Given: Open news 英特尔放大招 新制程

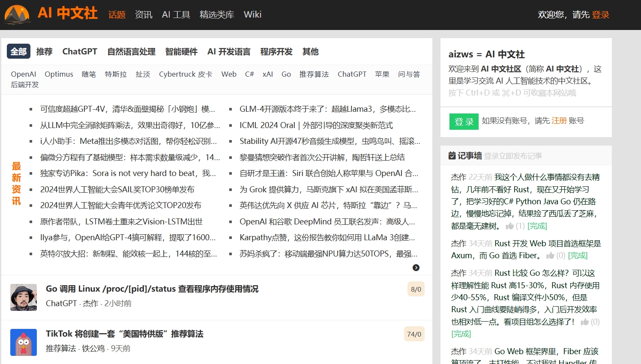Looking at the screenshot, I should (129, 254).
